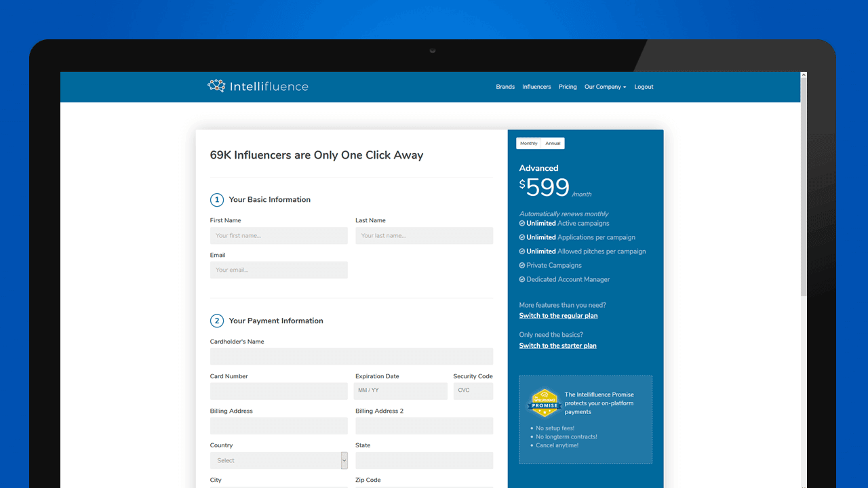Viewport: 868px width, 488px height.
Task: Click the 'No longterm contracts!' bullet
Action: (566, 436)
